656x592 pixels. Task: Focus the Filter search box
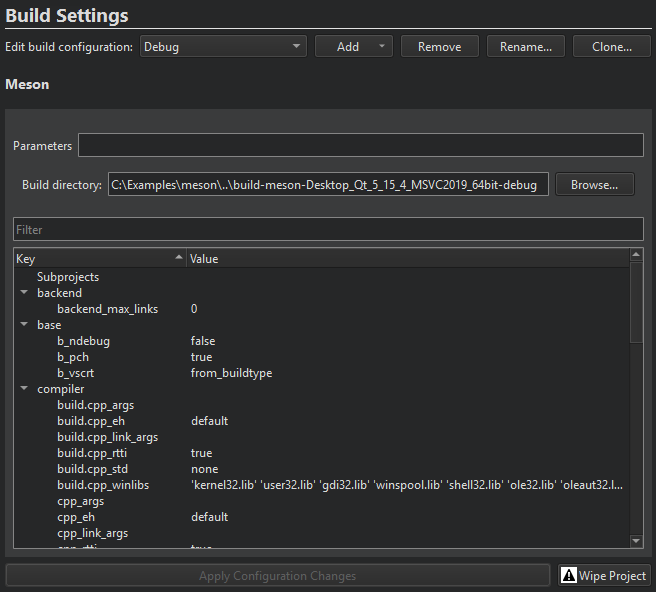[328, 230]
